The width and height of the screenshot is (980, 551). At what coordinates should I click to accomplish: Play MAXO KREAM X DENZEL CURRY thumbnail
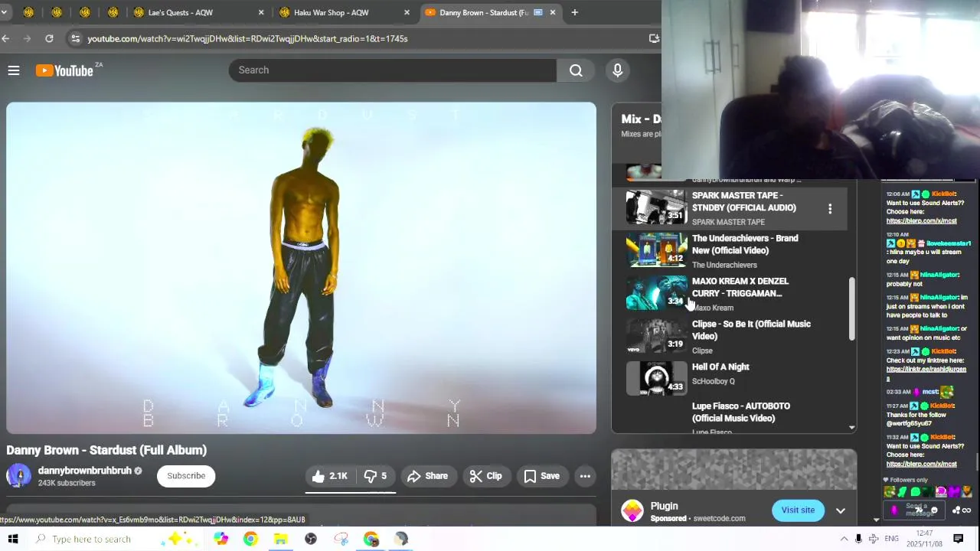click(657, 293)
